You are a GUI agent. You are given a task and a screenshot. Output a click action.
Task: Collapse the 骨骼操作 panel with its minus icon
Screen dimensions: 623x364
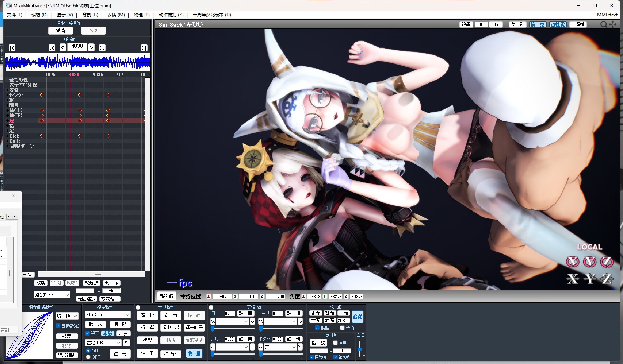pos(138,307)
